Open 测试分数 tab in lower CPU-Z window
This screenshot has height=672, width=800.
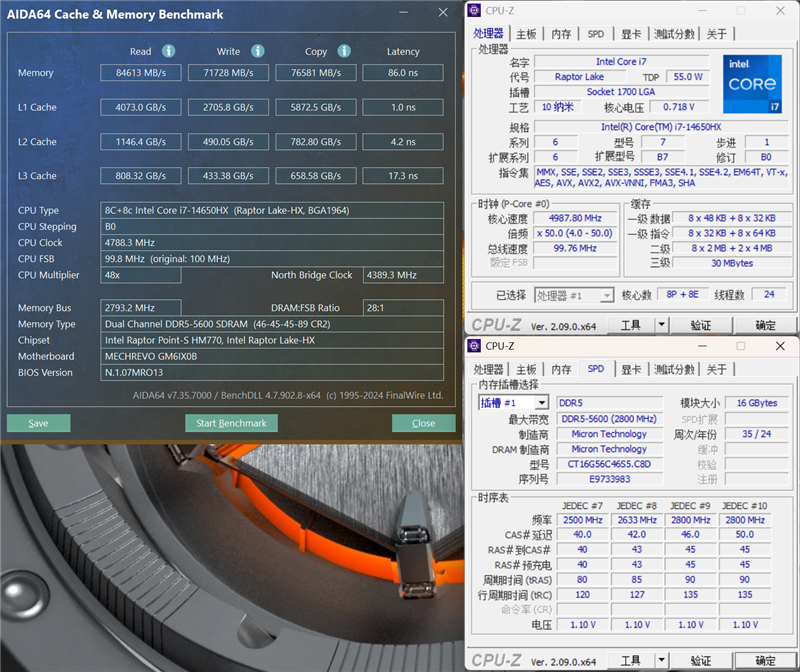(674, 369)
